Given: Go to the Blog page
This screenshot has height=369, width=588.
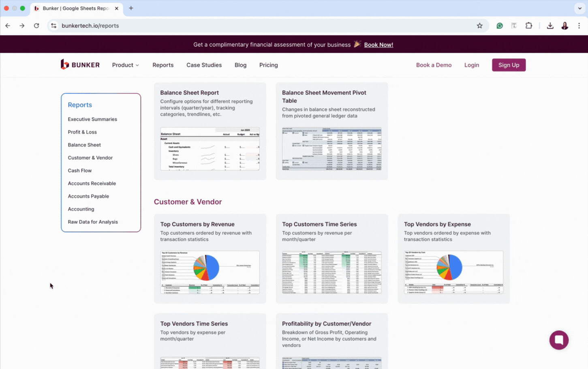Looking at the screenshot, I should [x=240, y=65].
